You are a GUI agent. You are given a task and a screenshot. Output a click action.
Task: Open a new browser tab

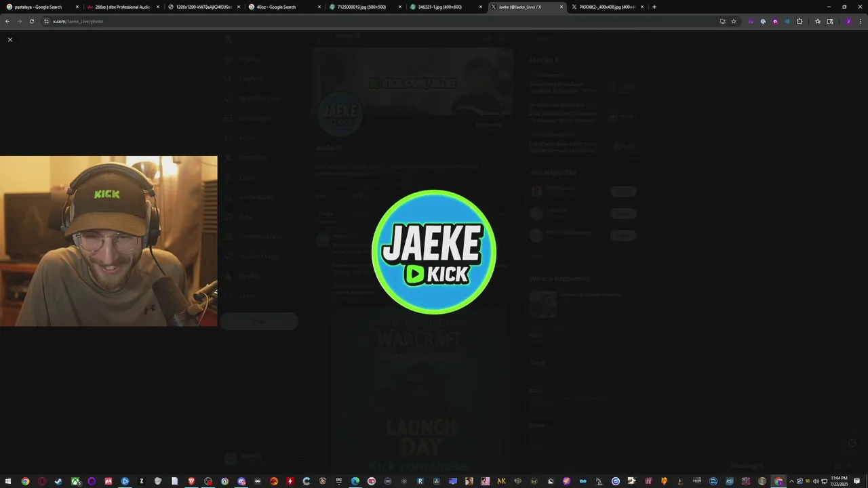[654, 7]
